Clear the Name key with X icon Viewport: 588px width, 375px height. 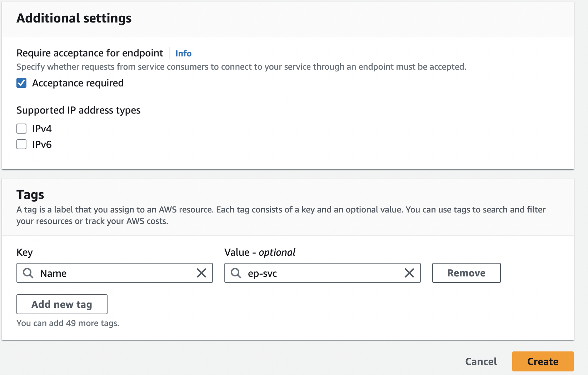pos(201,273)
